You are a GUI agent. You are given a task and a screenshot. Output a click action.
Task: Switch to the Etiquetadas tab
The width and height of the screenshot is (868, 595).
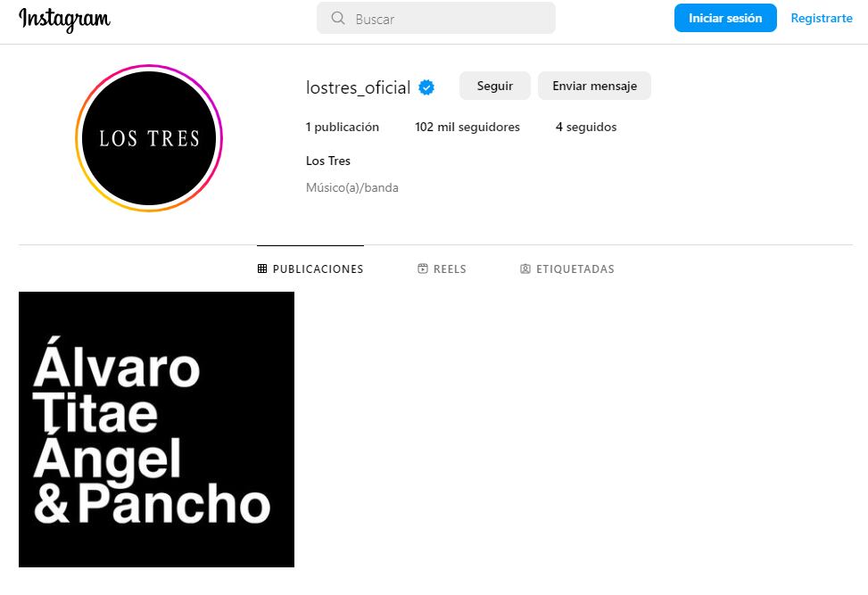click(x=567, y=269)
